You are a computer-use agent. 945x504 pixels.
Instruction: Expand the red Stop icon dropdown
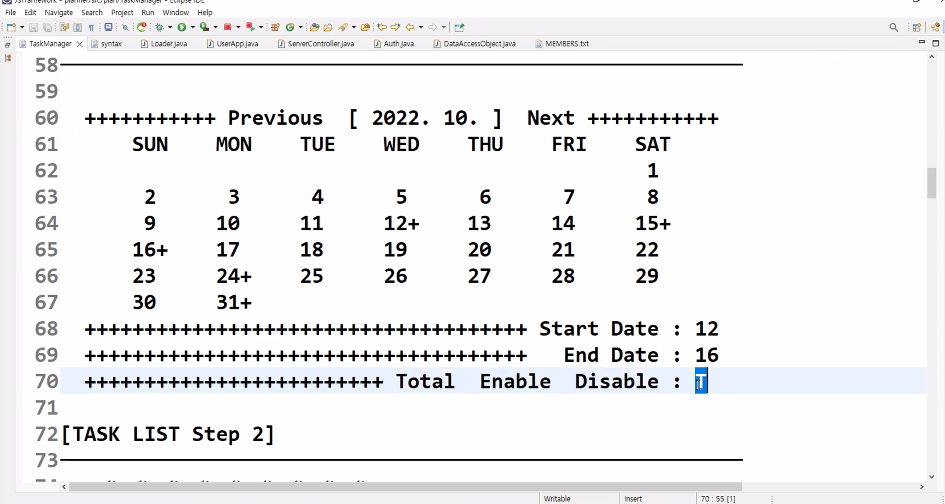(x=238, y=27)
